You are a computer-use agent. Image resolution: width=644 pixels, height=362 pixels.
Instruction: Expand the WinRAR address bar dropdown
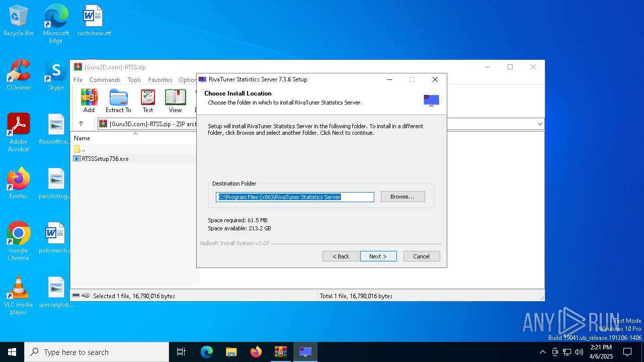(540, 124)
